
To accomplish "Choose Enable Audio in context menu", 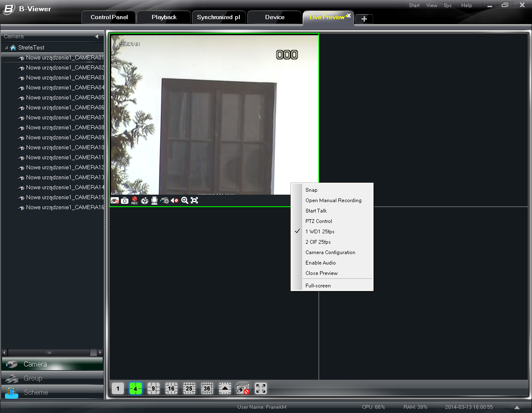I will click(x=332, y=263).
